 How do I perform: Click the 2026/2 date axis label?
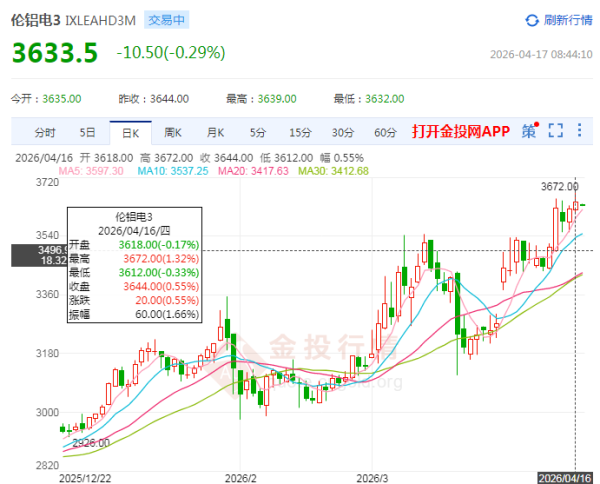point(240,478)
